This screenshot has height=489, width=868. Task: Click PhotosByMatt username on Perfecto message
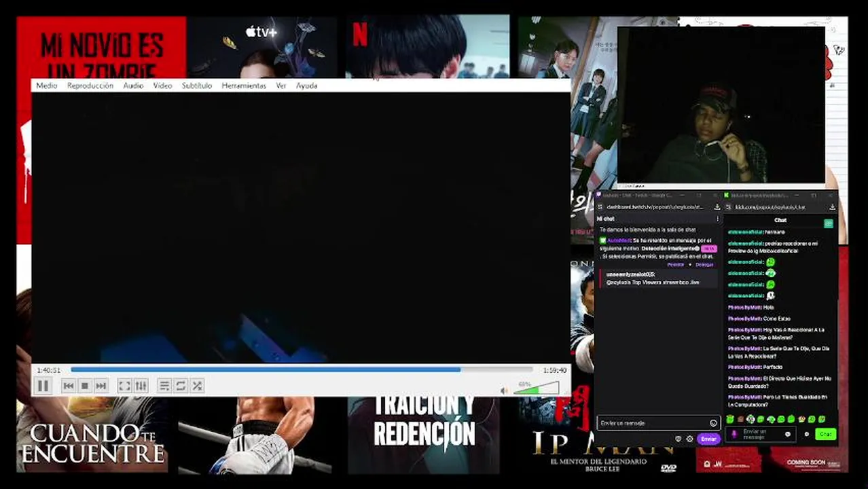(x=745, y=367)
